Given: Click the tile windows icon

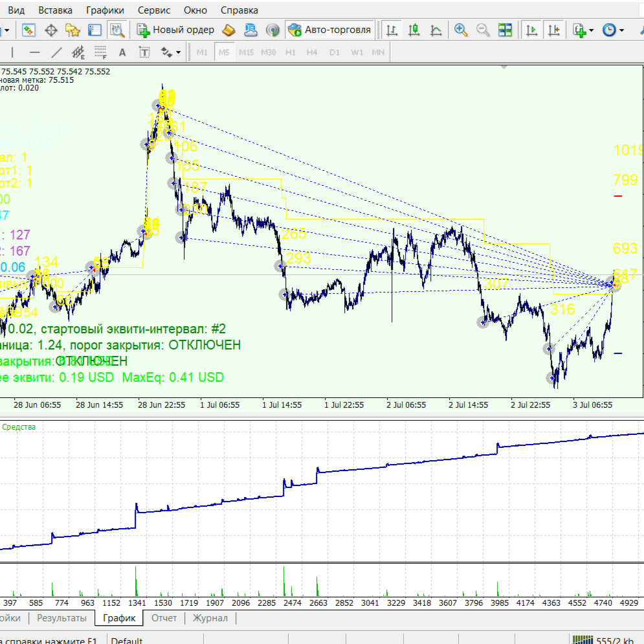Looking at the screenshot, I should click(x=505, y=30).
